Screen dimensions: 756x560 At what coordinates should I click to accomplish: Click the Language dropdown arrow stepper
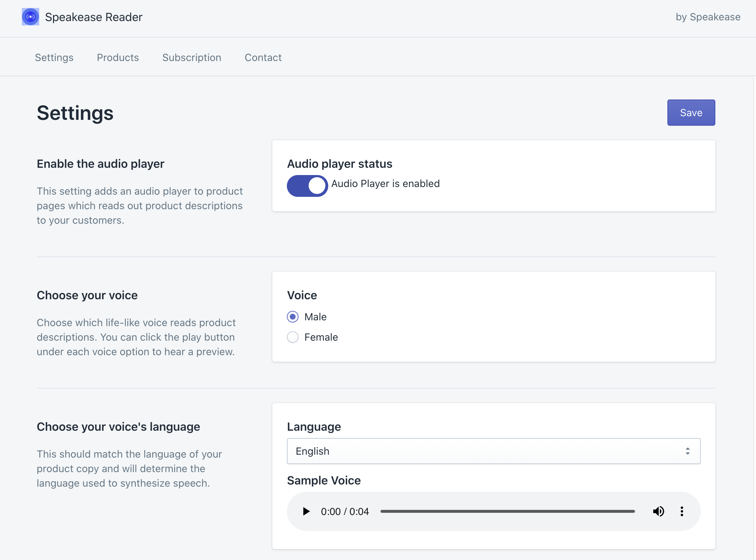pos(687,451)
